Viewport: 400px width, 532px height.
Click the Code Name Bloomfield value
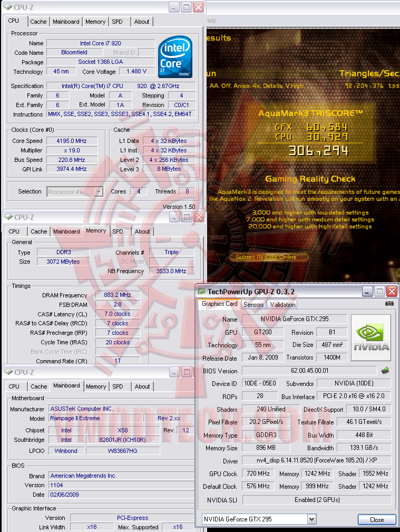[x=74, y=52]
